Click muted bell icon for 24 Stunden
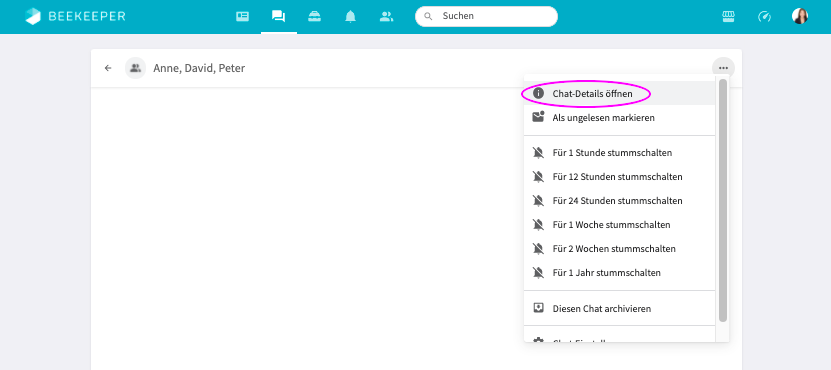The height and width of the screenshot is (370, 831). pyautogui.click(x=538, y=201)
